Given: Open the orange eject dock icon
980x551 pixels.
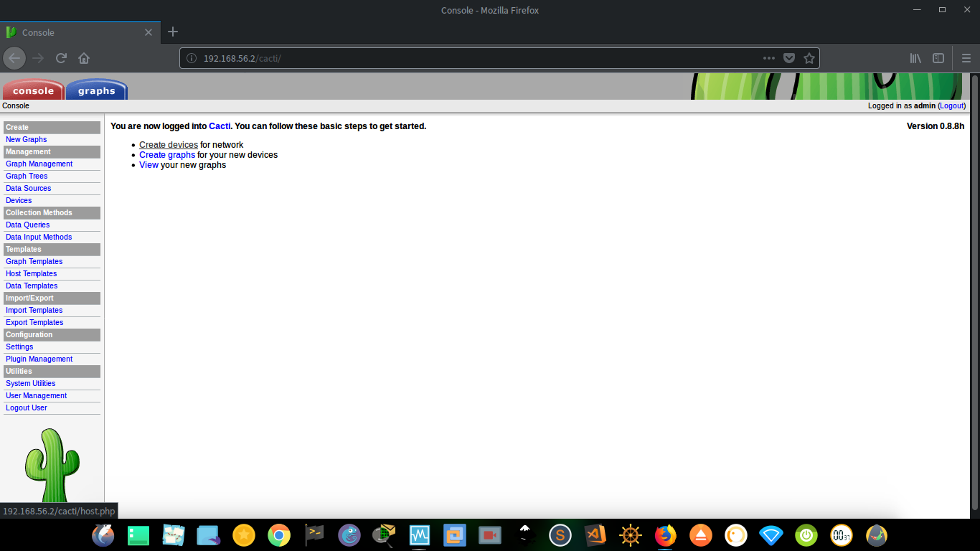Looking at the screenshot, I should (701, 535).
